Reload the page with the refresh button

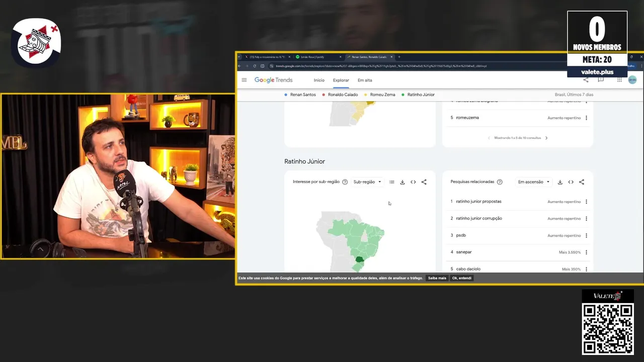(255, 66)
